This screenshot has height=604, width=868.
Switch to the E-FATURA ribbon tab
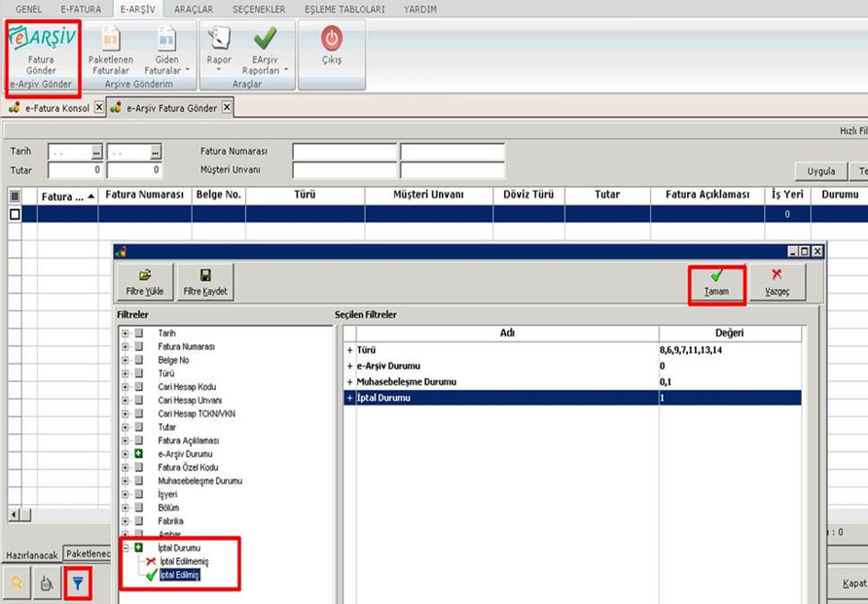pyautogui.click(x=81, y=9)
